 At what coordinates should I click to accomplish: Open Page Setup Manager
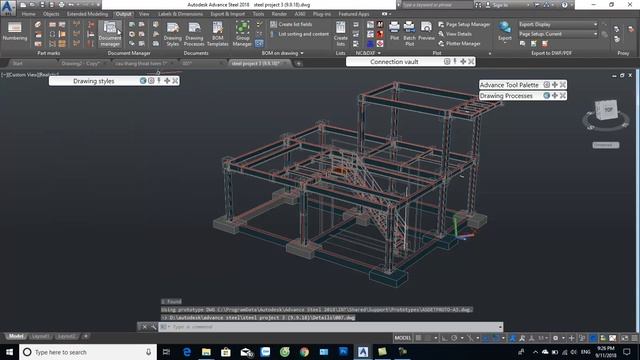click(x=464, y=24)
